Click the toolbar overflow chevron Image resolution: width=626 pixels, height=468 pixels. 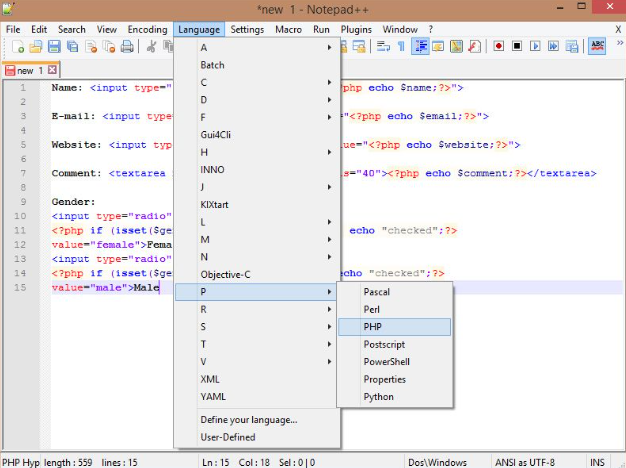point(620,42)
